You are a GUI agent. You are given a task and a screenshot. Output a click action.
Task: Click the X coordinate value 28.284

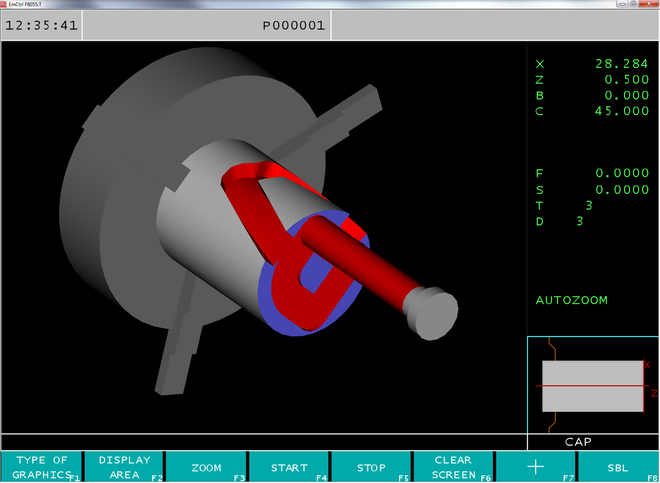pos(620,63)
